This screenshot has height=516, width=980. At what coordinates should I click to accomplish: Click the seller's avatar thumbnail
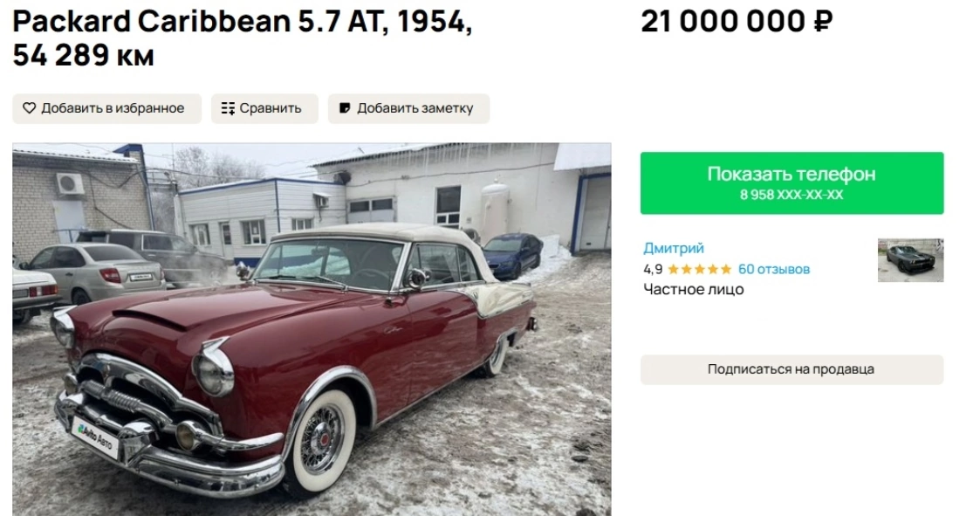(910, 260)
